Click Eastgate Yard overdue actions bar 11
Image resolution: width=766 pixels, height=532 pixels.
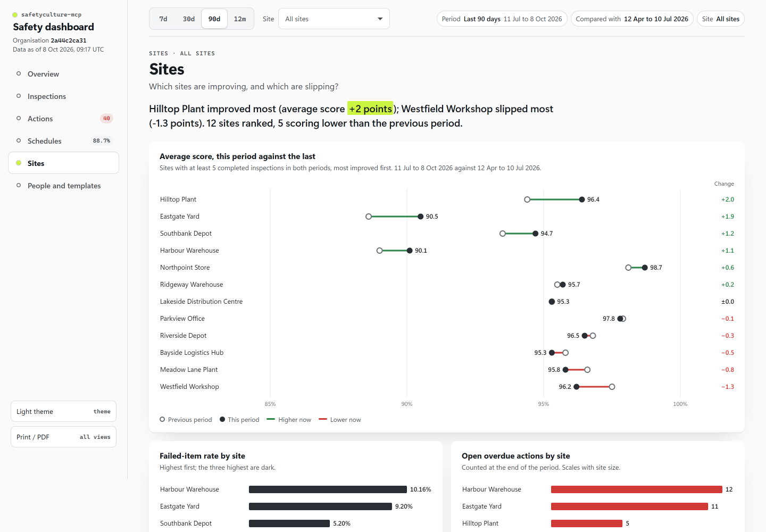point(629,506)
